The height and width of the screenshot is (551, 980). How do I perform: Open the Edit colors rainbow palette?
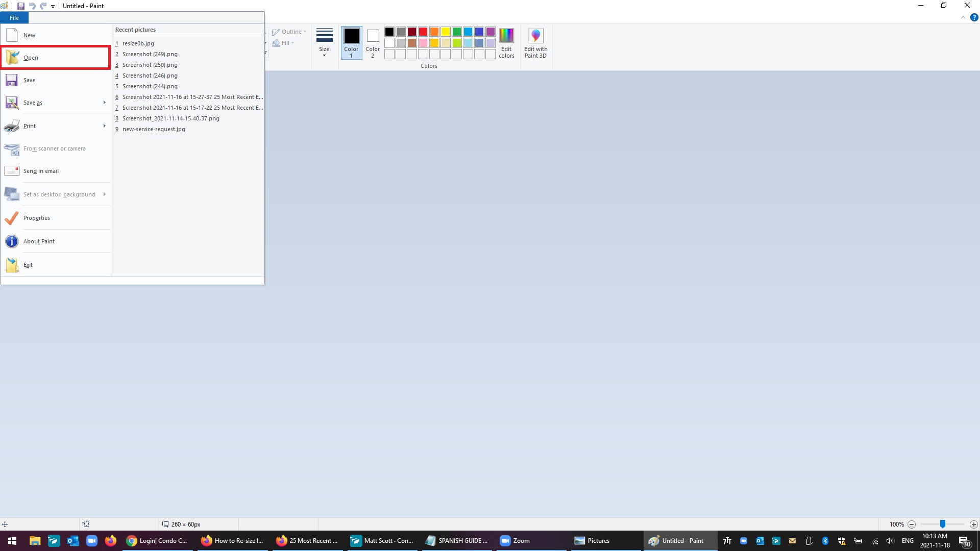[506, 43]
